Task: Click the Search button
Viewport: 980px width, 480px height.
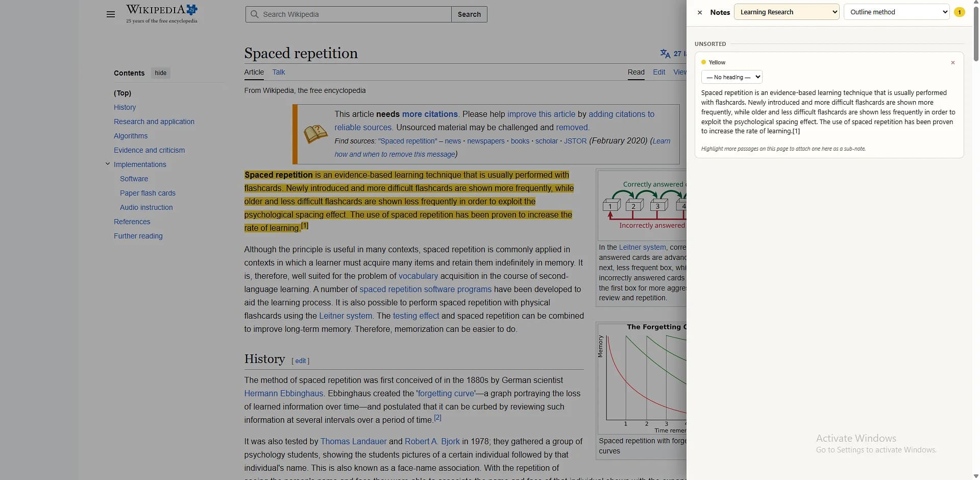Action: point(469,14)
